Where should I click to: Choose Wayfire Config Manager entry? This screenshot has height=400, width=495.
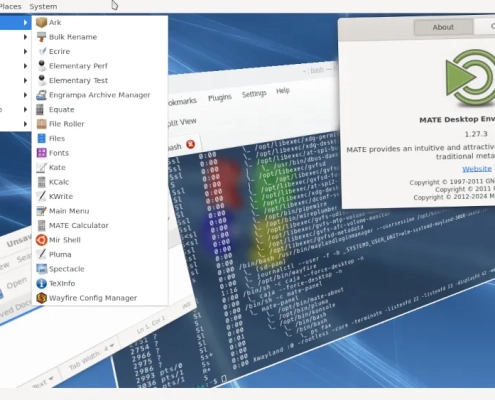[x=100, y=298]
